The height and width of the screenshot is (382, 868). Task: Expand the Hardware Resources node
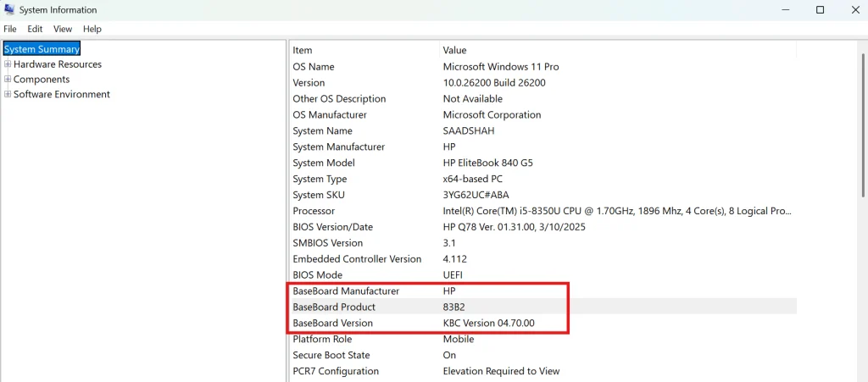pyautogui.click(x=8, y=64)
